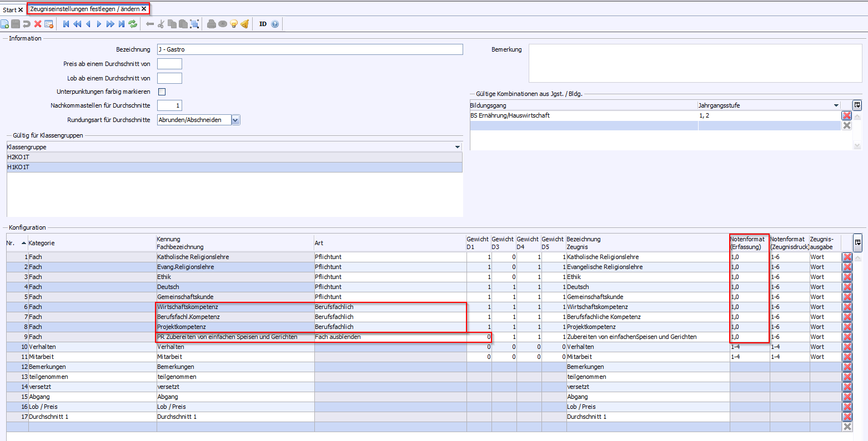Jump to last record in toolbar
The width and height of the screenshot is (868, 441).
click(x=122, y=24)
